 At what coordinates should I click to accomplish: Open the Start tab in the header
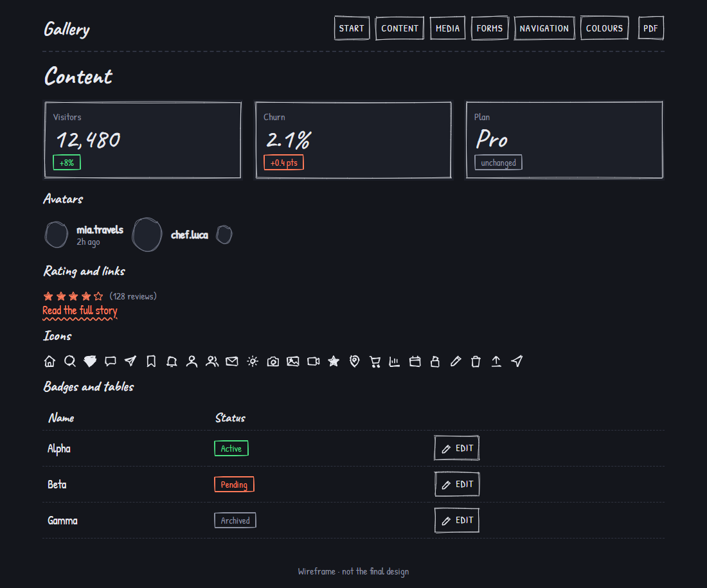pyautogui.click(x=352, y=28)
